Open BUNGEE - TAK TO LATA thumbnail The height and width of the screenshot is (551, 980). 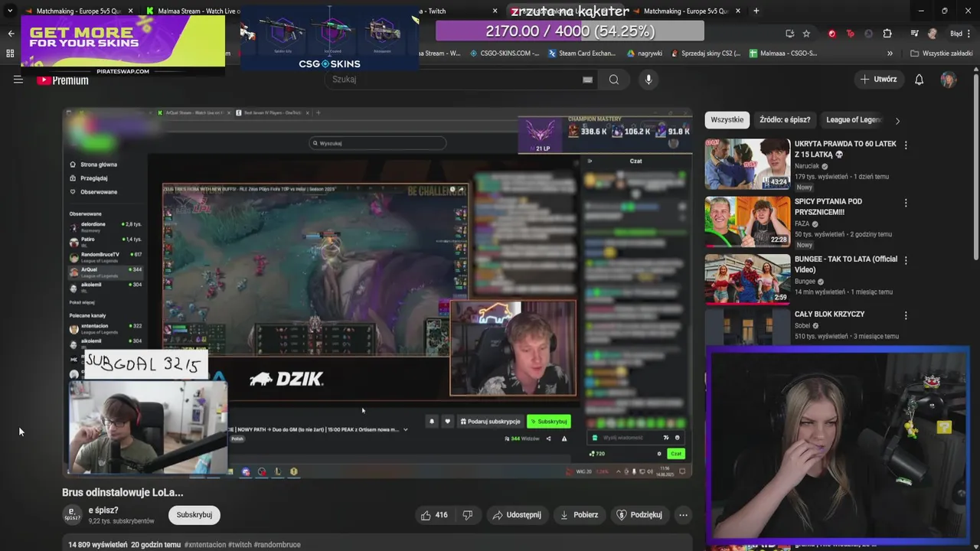(747, 279)
